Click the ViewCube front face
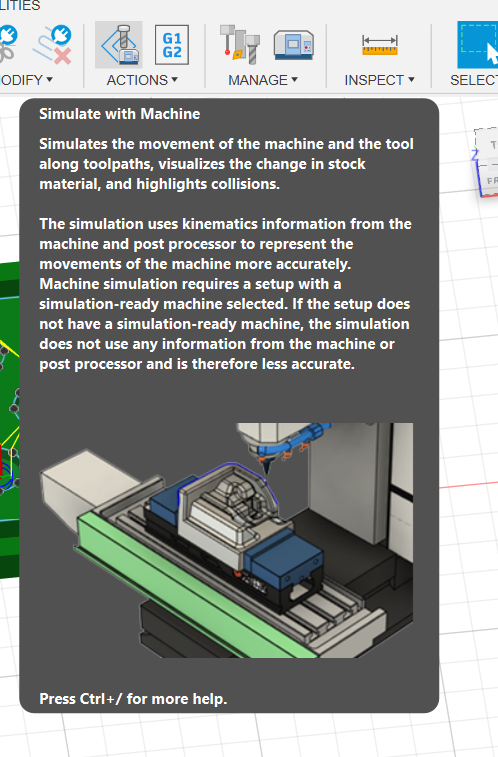Viewport: 498px width, 757px height. 490,181
